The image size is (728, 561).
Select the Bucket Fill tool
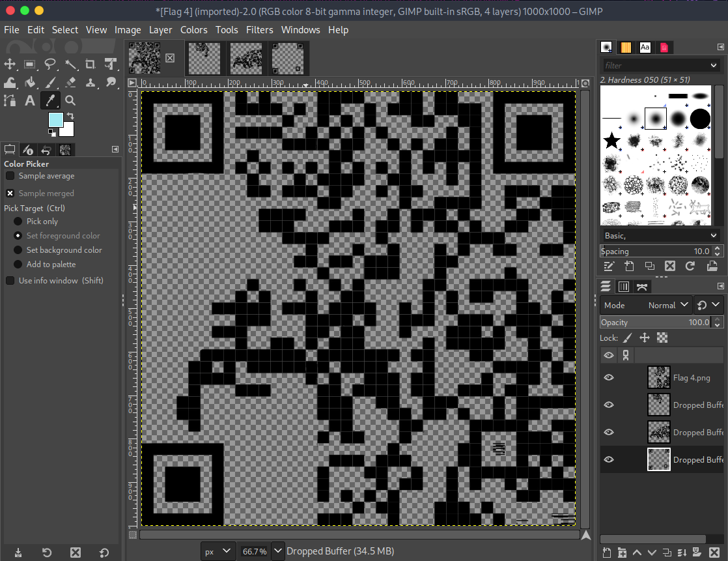30,83
